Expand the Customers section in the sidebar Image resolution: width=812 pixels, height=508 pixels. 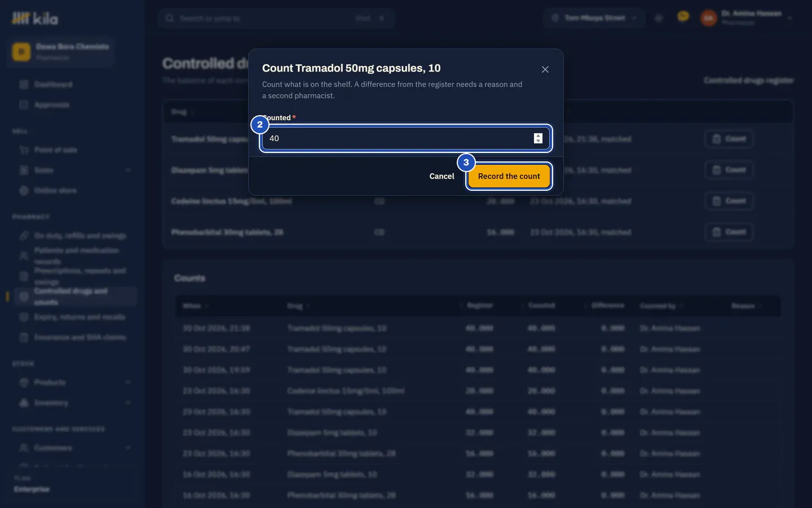pyautogui.click(x=74, y=448)
